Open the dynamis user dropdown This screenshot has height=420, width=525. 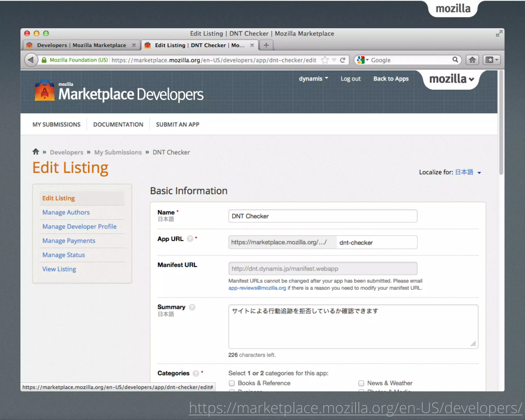[313, 78]
